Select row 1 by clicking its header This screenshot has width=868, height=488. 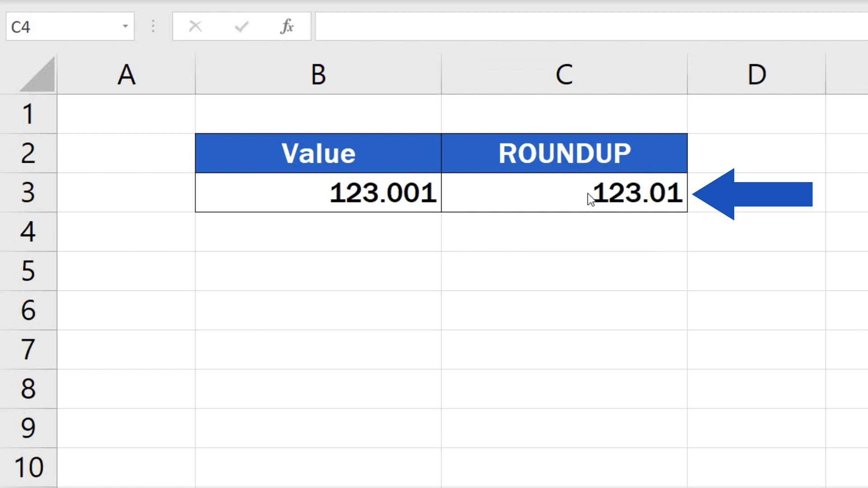pyautogui.click(x=28, y=114)
